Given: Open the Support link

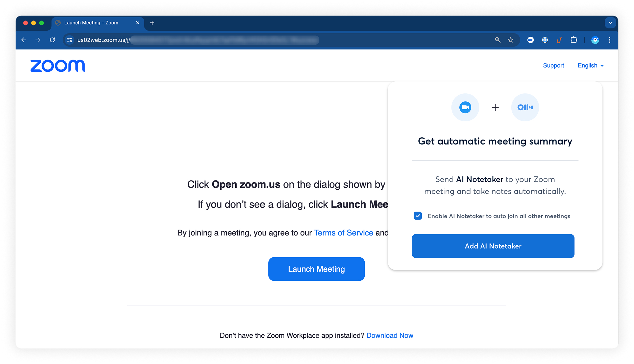Looking at the screenshot, I should click(x=553, y=65).
